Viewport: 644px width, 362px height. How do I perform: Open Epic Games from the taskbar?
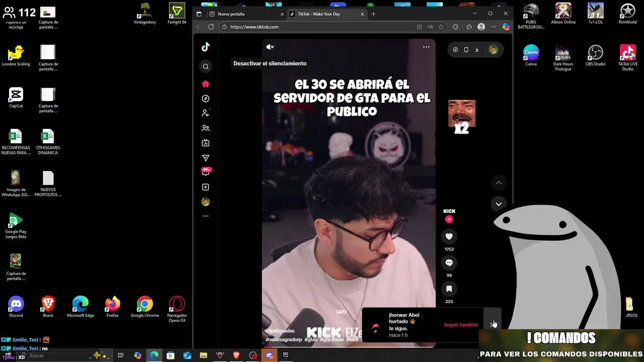pos(286,355)
